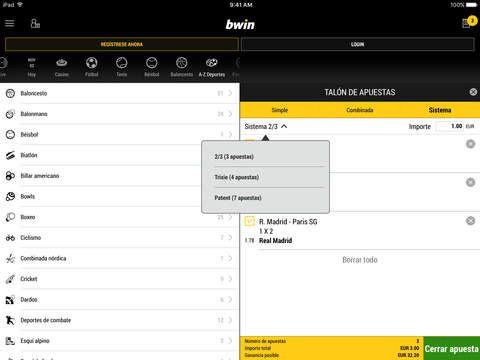Click REGÍSTRESE AHORA button
This screenshot has height=360, width=480.
click(122, 44)
